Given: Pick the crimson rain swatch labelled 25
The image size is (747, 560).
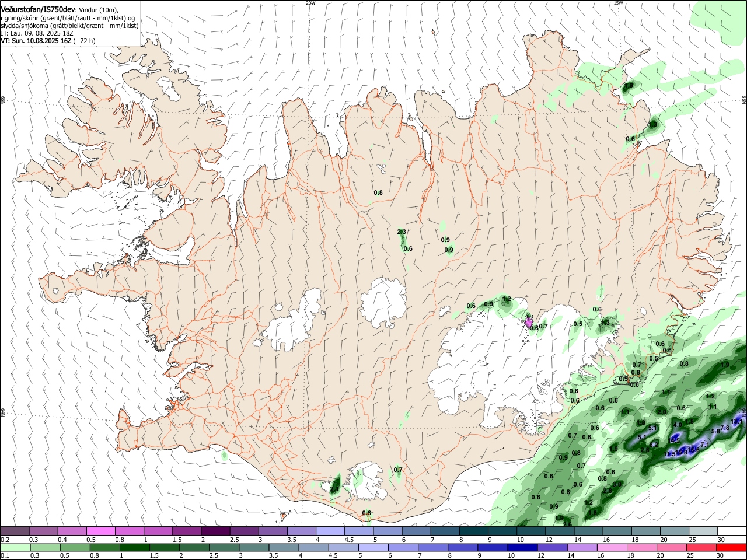Looking at the screenshot, I should [x=701, y=548].
